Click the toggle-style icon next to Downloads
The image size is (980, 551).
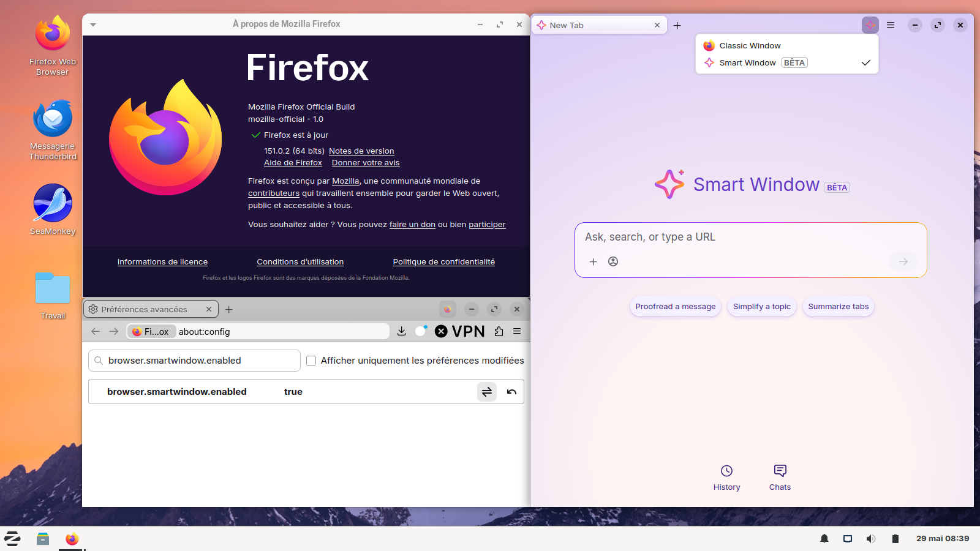tap(421, 331)
